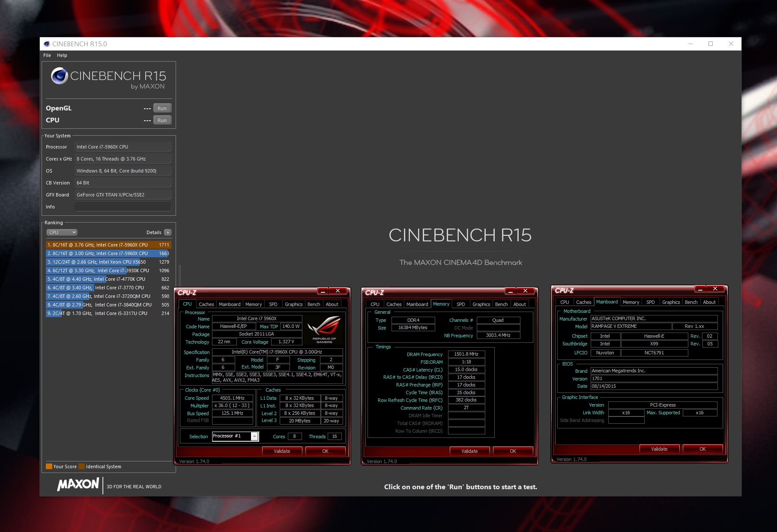777x532 pixels.
Task: Select the i5-3317U ranking row
Action: click(x=108, y=313)
